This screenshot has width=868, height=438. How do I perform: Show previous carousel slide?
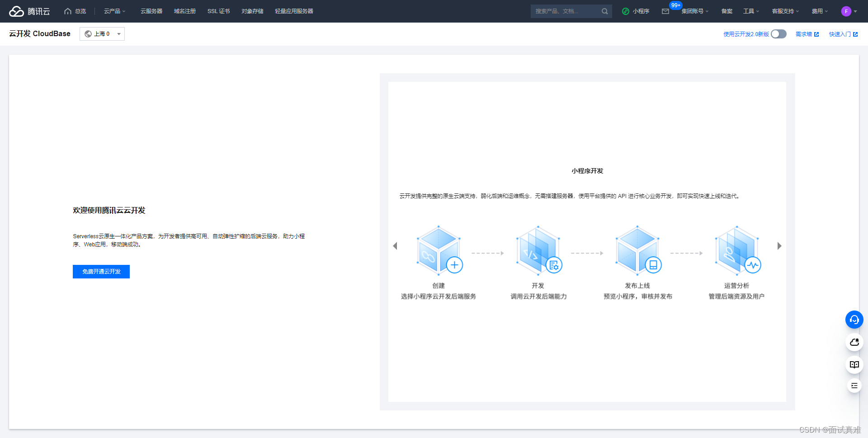pos(395,246)
